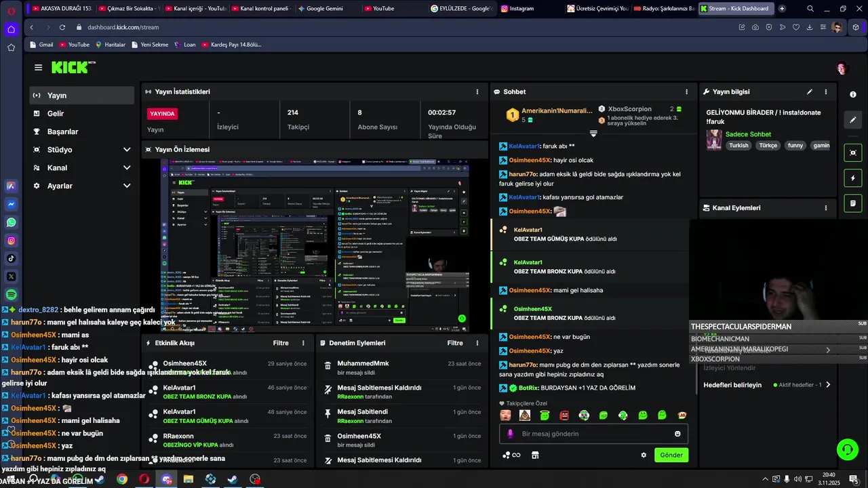The width and height of the screenshot is (868, 488).
Task: Open the Windows notification center
Action: pos(853,479)
